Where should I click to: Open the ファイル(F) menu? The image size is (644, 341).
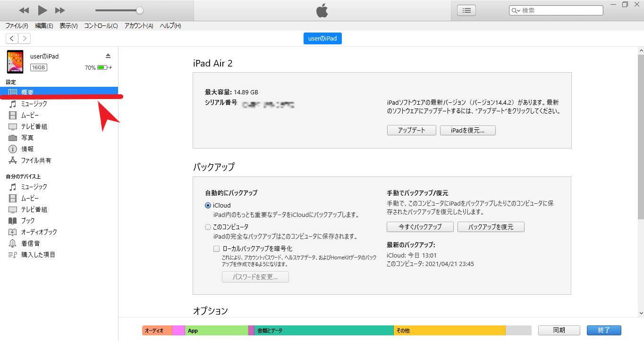17,26
